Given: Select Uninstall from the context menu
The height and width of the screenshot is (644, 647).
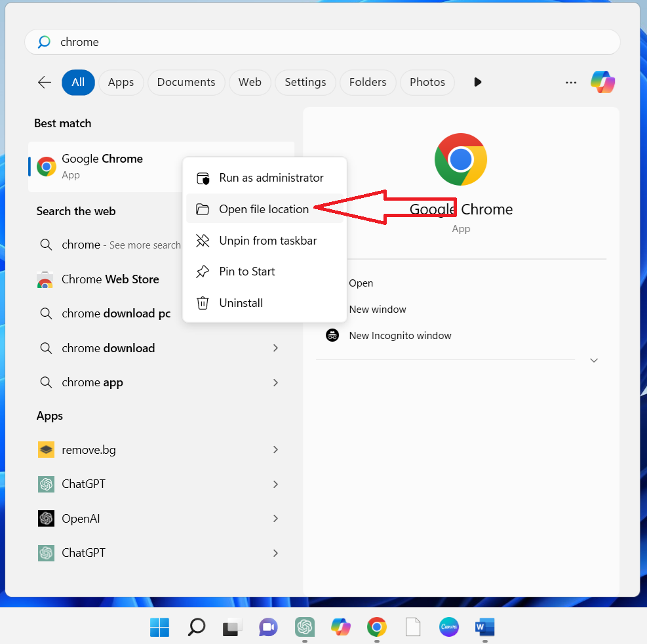Looking at the screenshot, I should (x=265, y=303).
